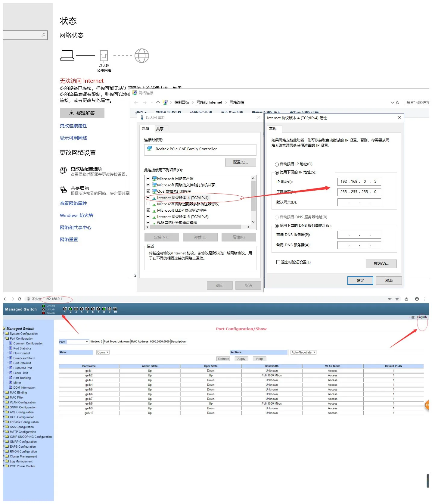Image resolution: width=432 pixels, height=504 pixels.
Task: Click port 8 status icon in switch header
Action: (104, 309)
